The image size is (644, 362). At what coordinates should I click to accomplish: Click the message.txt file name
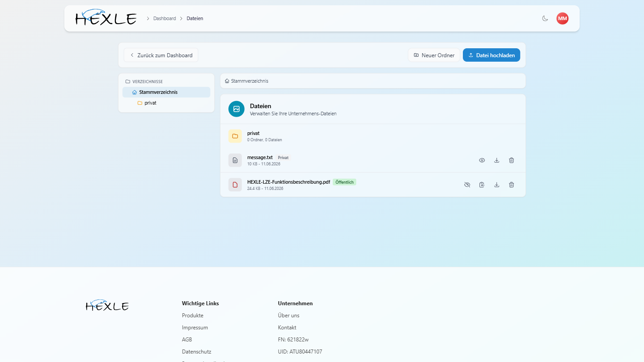(260, 157)
